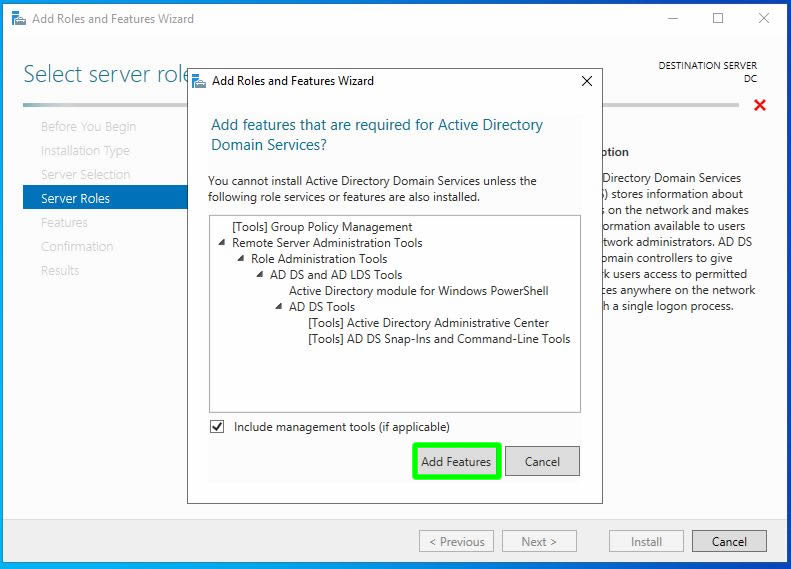Collapse Remote Server Administration Tools node
The image size is (791, 569).
pos(221,243)
